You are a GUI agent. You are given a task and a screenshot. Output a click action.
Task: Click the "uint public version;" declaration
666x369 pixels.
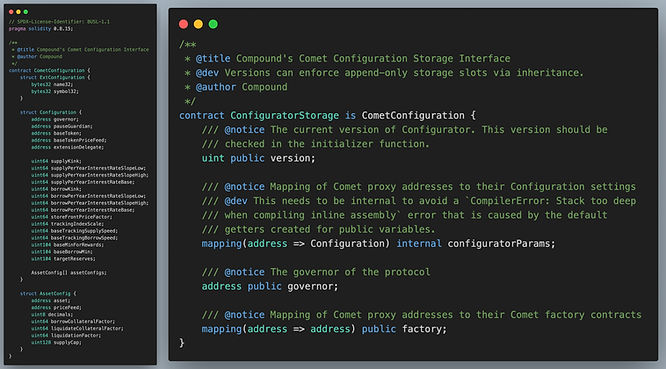tap(259, 158)
